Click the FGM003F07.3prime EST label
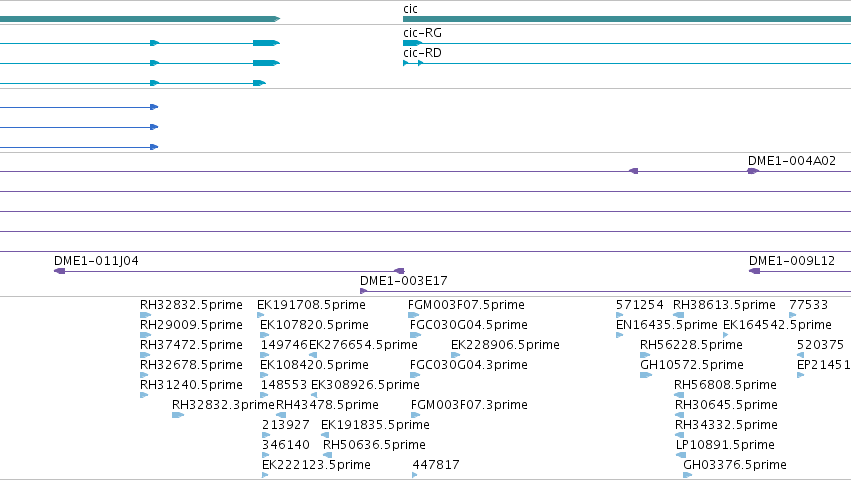851x480 pixels. click(469, 405)
